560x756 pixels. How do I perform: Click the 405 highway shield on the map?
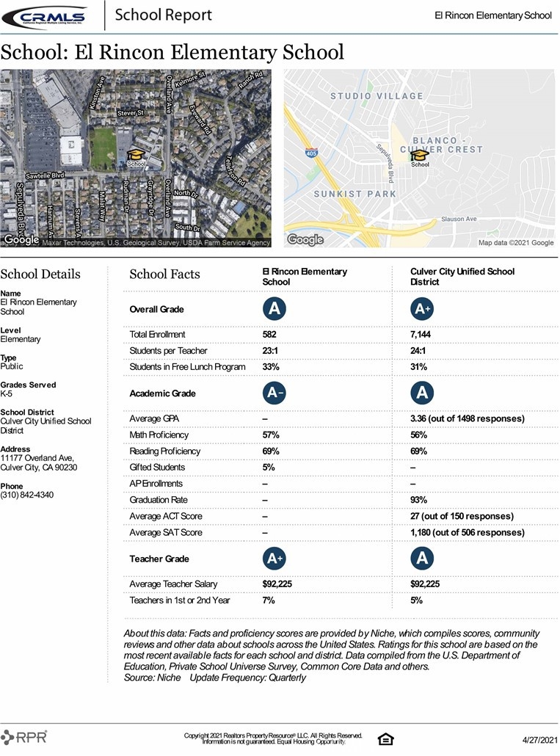(310, 153)
